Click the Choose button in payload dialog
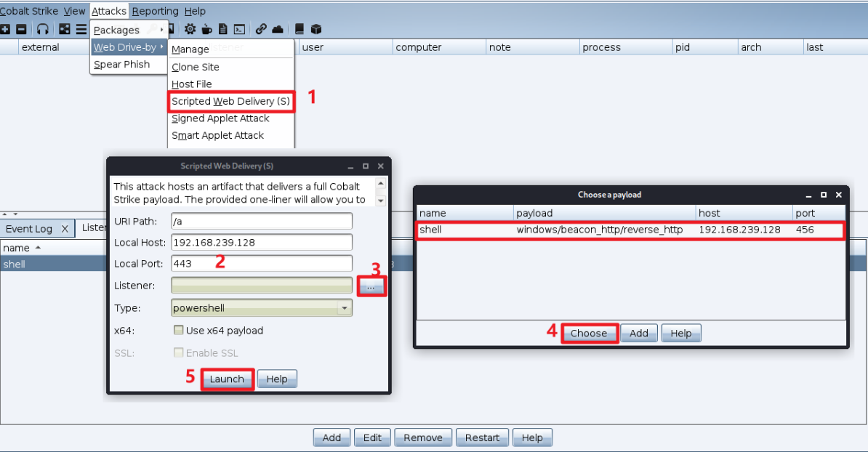 [x=589, y=333]
